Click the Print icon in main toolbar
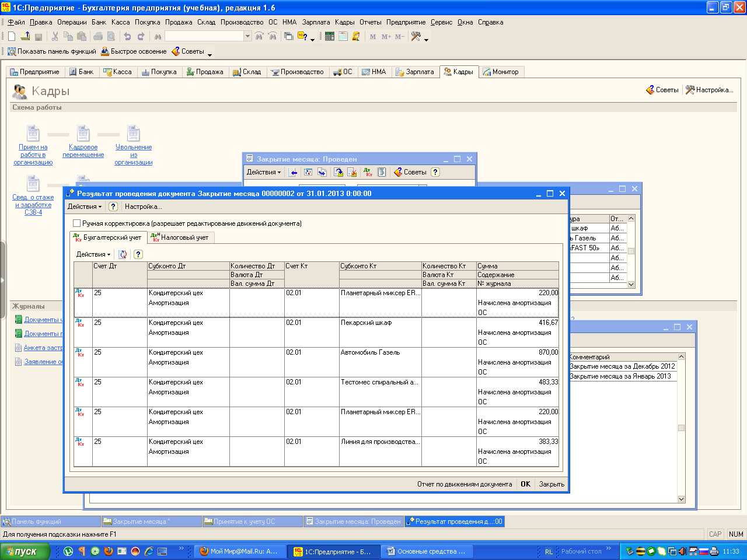This screenshot has width=747, height=560. click(x=98, y=36)
